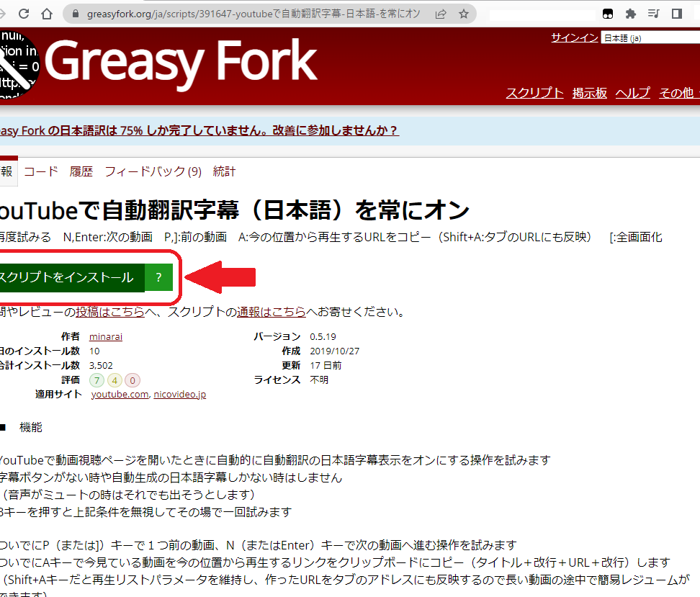Toggle the browser side panel icon
The width and height of the screenshot is (700, 597).
(x=676, y=14)
